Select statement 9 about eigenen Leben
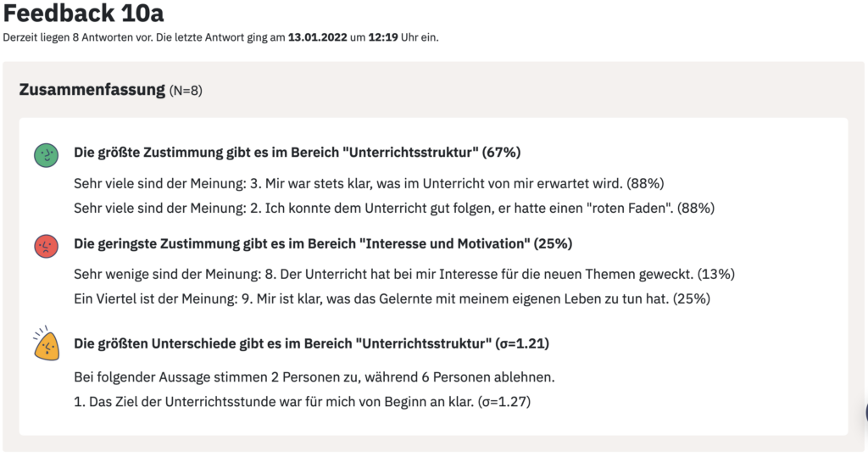This screenshot has height=457, width=868. (392, 299)
